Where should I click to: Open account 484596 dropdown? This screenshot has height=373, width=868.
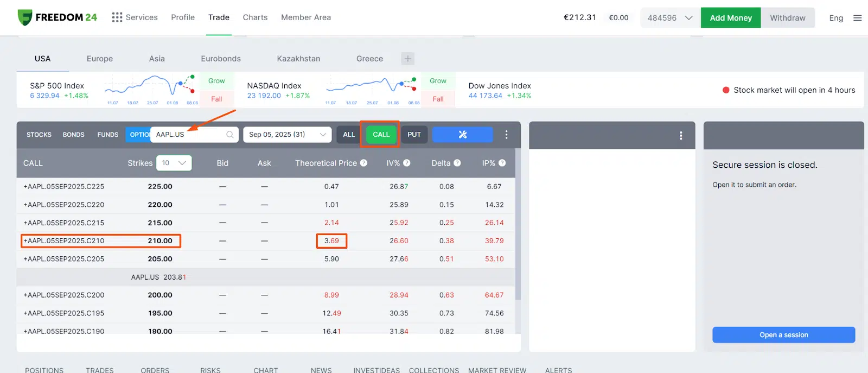coord(670,18)
